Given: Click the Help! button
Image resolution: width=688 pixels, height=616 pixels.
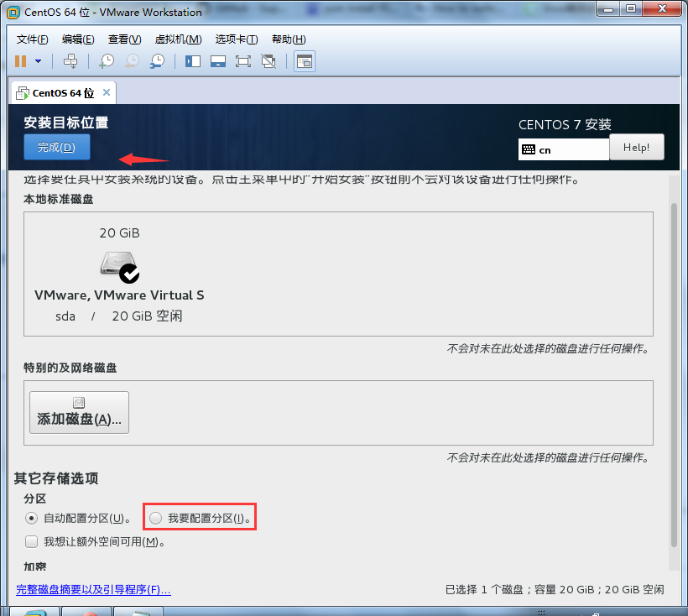Looking at the screenshot, I should [x=636, y=147].
